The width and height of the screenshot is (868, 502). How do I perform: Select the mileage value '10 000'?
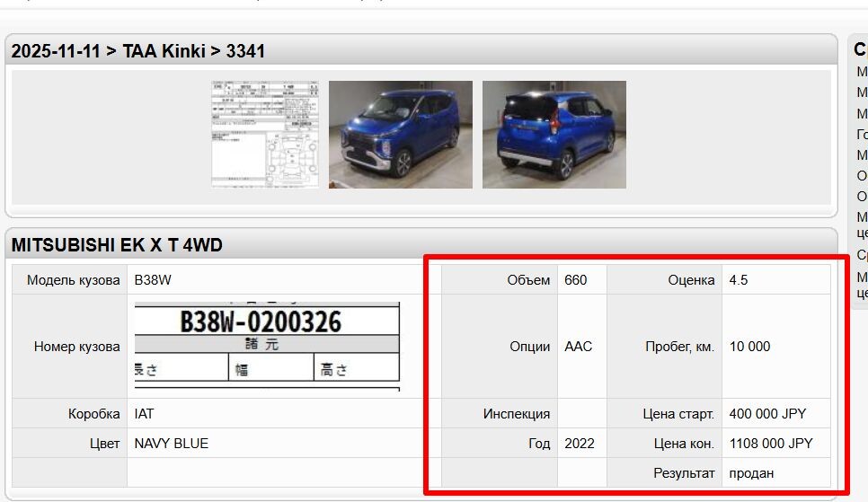tap(749, 347)
